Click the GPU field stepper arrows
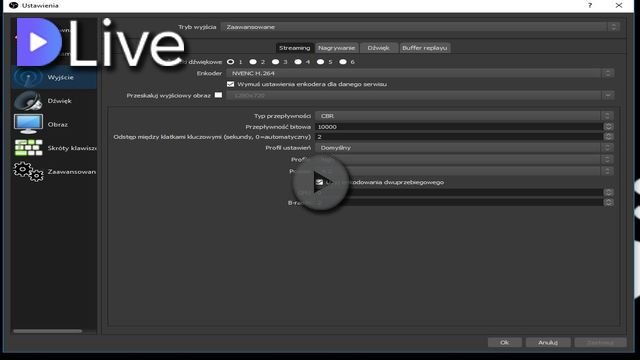Image resolution: width=640 pixels, height=360 pixels. pyautogui.click(x=609, y=192)
